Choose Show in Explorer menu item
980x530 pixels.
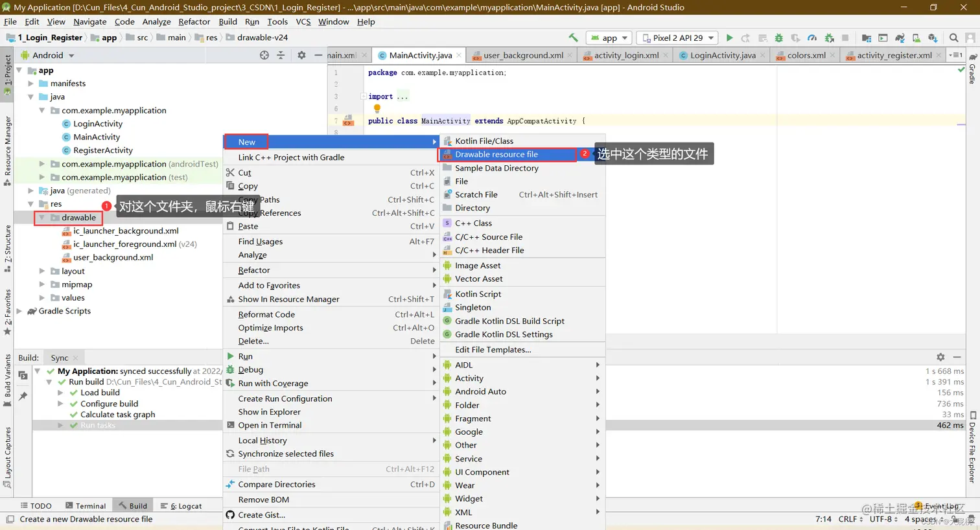(x=331, y=412)
